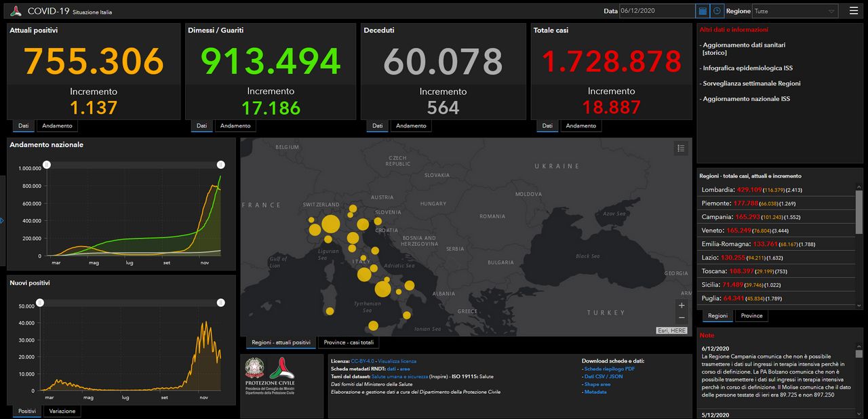Zoom out of the map with minus
This screenshot has height=419, width=868.
(682, 318)
